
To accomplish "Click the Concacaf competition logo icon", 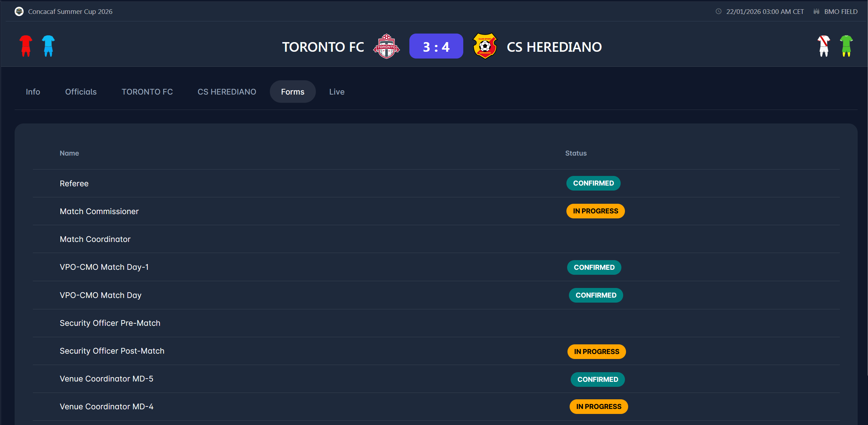I will click(x=19, y=11).
